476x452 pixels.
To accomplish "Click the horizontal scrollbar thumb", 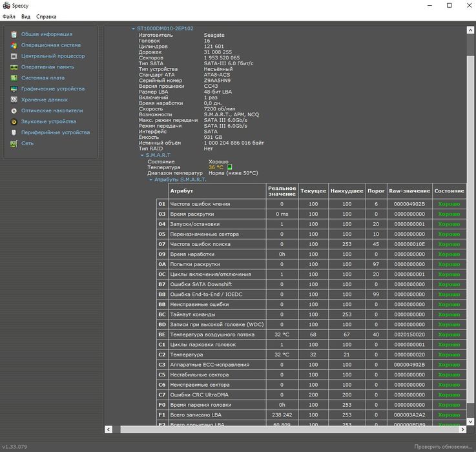I will [289, 429].
